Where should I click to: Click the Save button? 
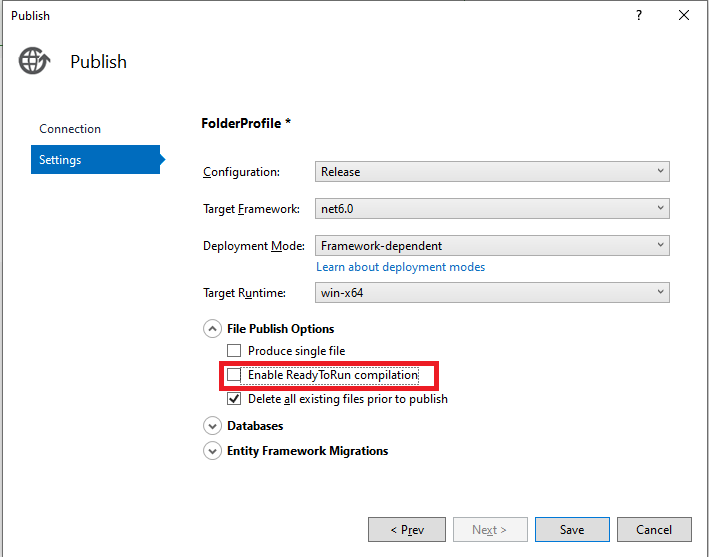572,530
